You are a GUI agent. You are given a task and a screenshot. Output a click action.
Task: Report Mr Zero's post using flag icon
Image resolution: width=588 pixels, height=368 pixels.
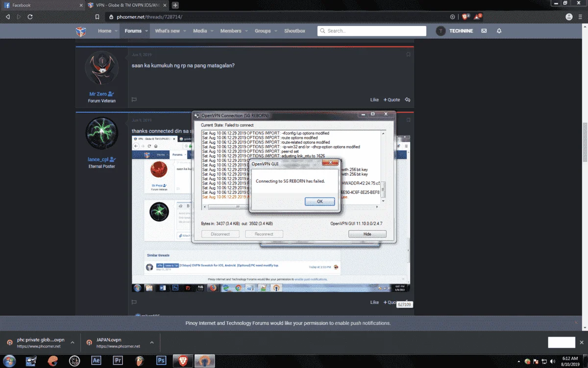coord(134,100)
